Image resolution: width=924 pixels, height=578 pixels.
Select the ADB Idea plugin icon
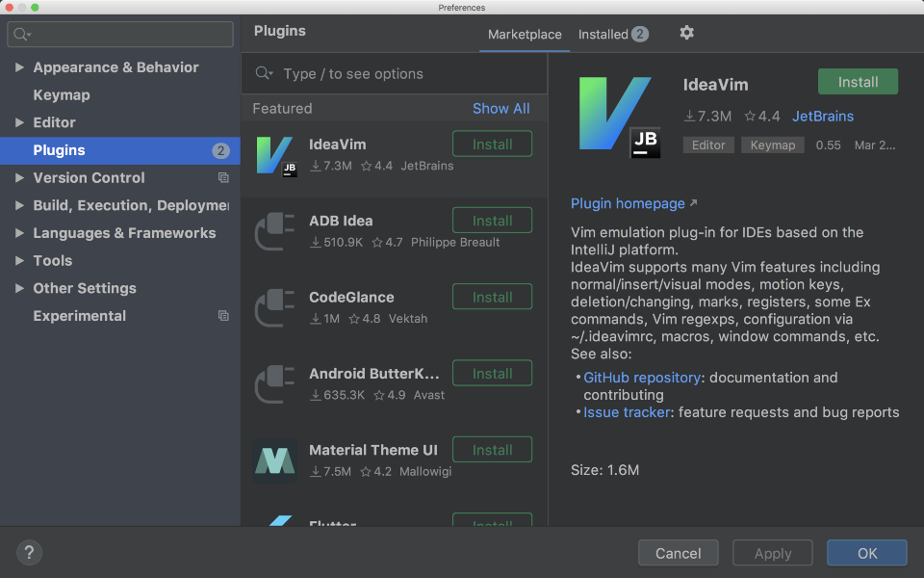coord(274,229)
